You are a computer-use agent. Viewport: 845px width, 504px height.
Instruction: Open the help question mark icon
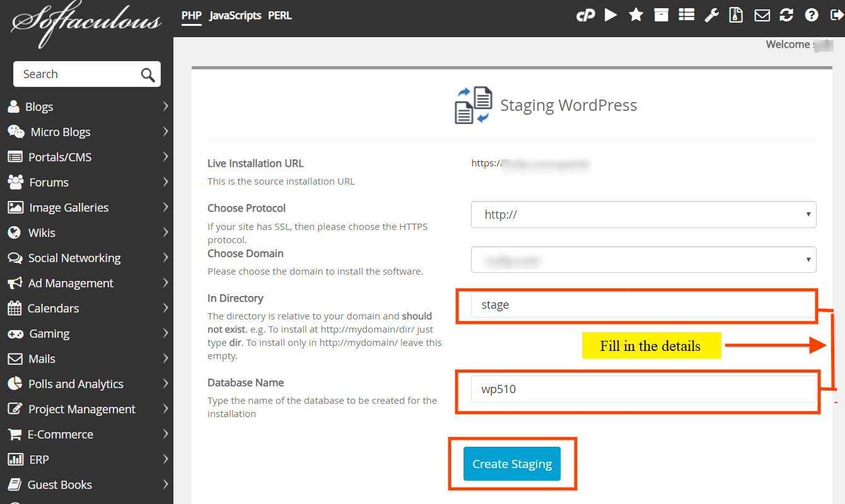(812, 15)
